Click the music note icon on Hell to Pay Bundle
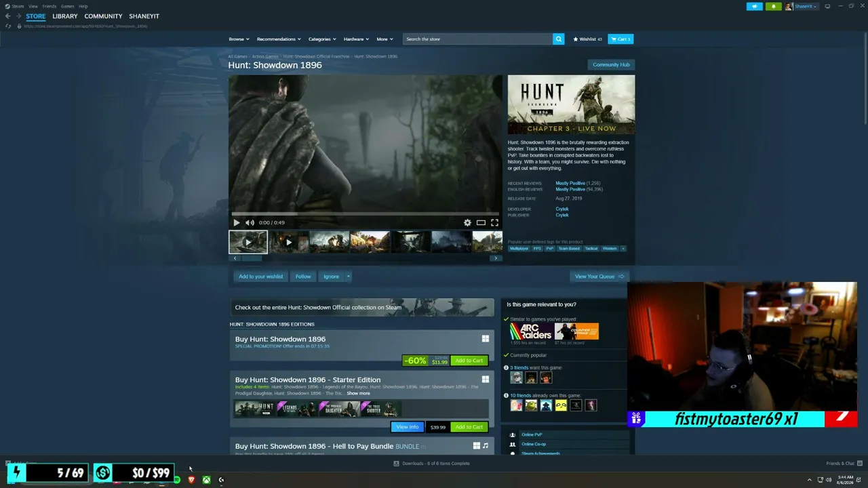Viewport: 868px width, 488px height. click(486, 446)
